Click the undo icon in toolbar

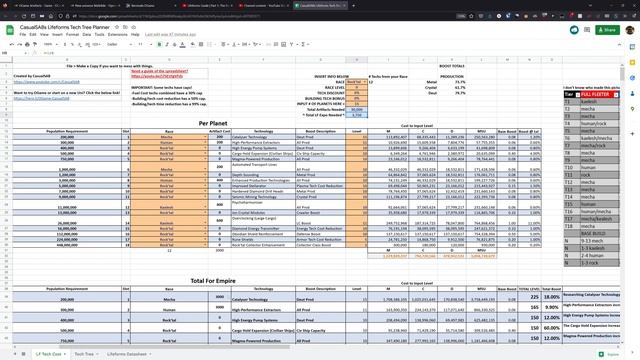tap(11, 44)
